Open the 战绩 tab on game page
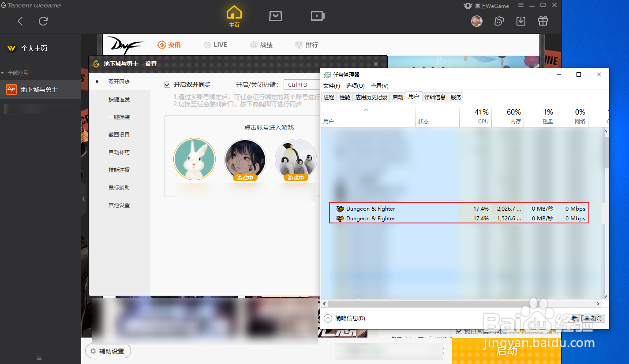Screen dimensions: 629x364 click(261, 45)
